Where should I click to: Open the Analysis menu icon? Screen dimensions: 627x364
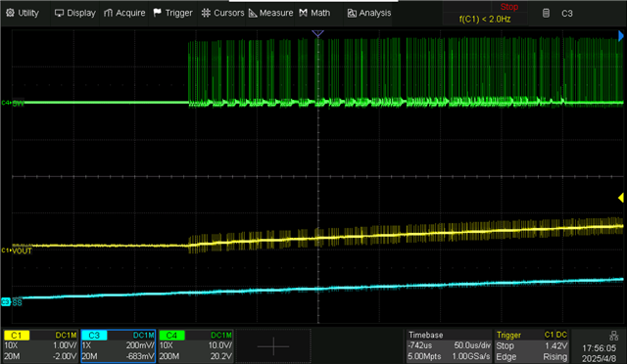coord(352,13)
